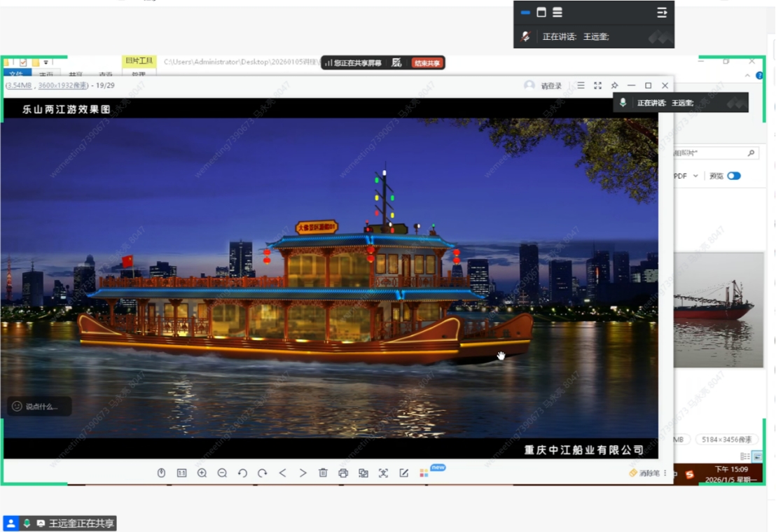Go to the previous image
Screen dimensions: 776x532
[x=283, y=473]
